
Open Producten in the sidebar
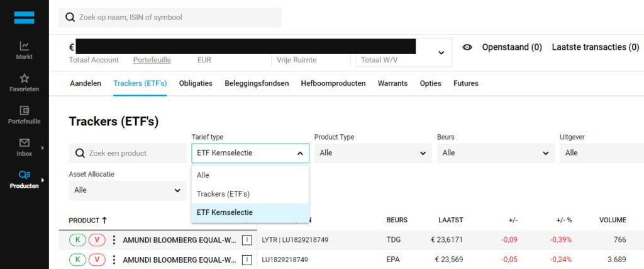point(24,175)
